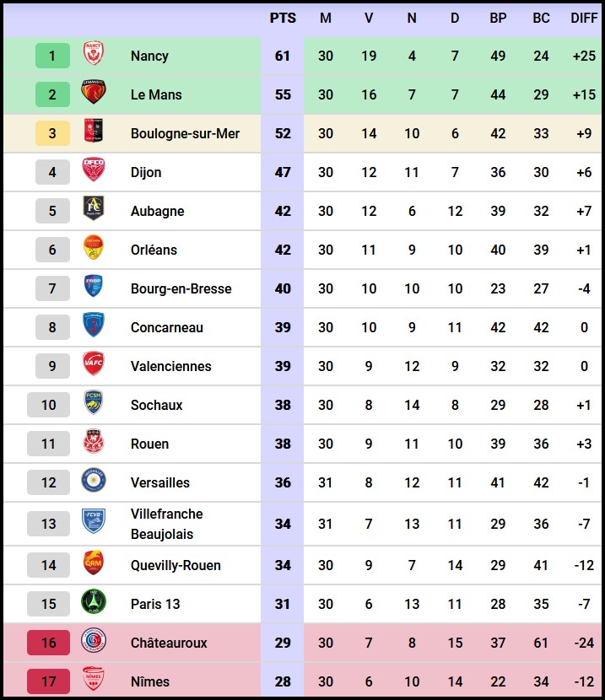Click the Nancy club crest icon

coord(93,56)
